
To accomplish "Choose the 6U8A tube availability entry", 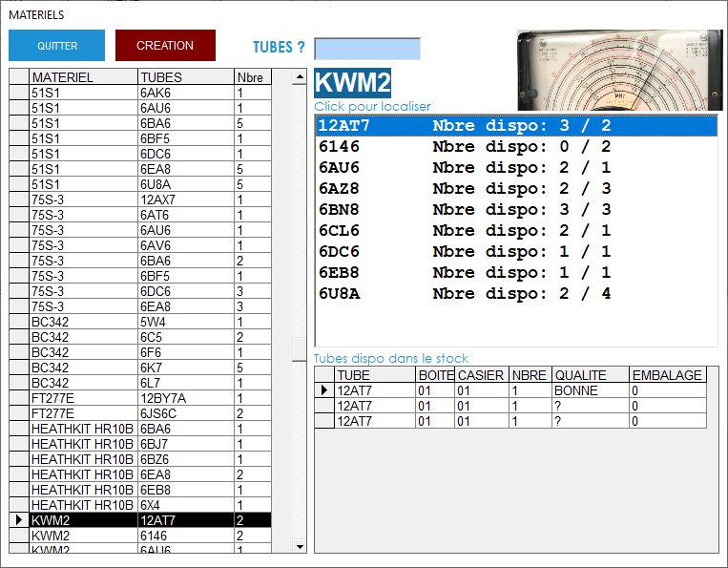I will (x=515, y=293).
